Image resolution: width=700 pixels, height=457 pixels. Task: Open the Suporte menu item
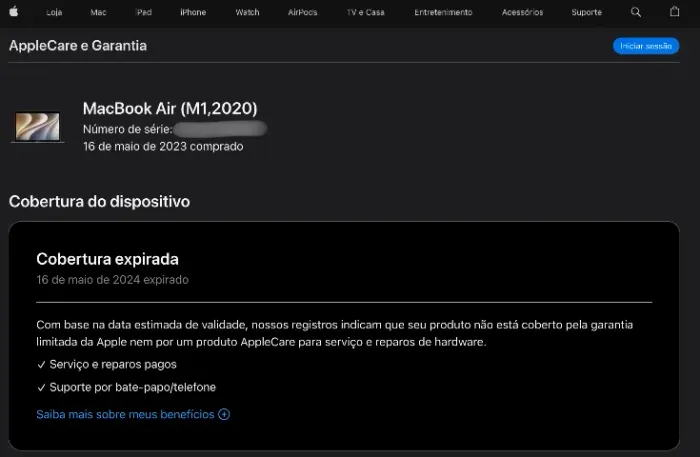pos(587,12)
